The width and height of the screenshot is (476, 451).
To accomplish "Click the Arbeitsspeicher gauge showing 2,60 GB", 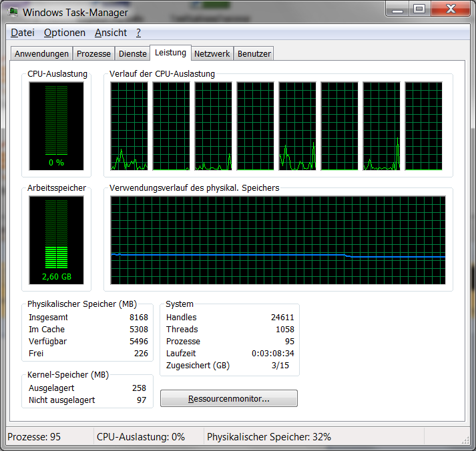I will (57, 240).
